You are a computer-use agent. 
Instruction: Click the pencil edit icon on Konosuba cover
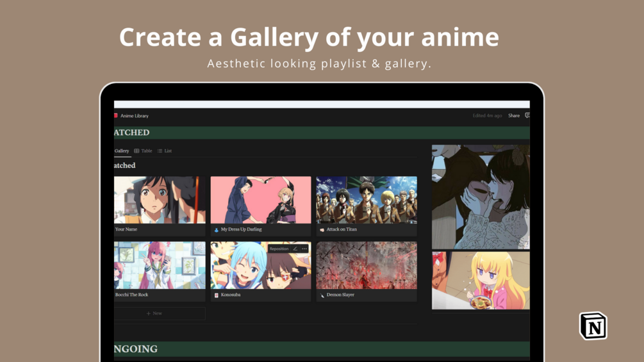click(295, 249)
